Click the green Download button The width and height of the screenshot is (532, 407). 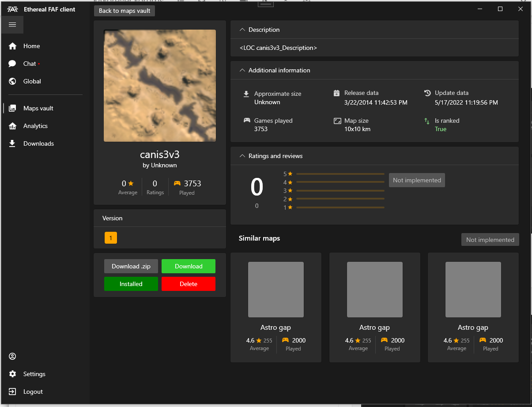pos(189,266)
